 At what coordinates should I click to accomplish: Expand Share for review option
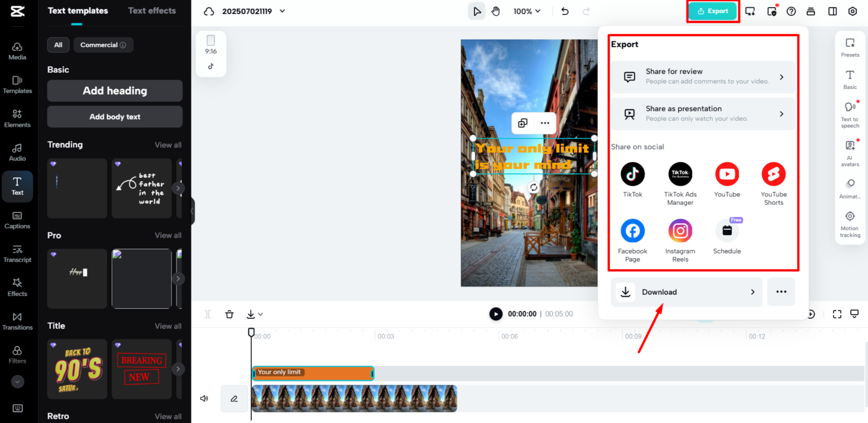pyautogui.click(x=703, y=77)
